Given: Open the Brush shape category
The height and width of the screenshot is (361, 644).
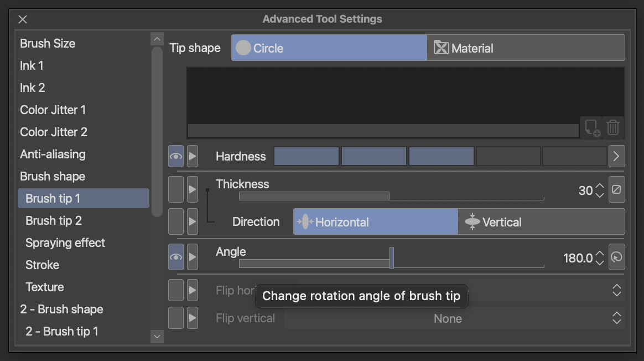Looking at the screenshot, I should [84, 177].
